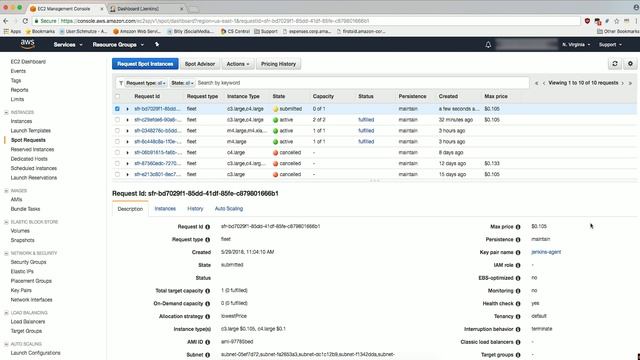The image size is (640, 360).
Task: Click the info icon beside Interruption behavior
Action: point(518,329)
